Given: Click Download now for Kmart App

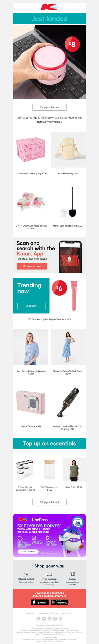Looking at the screenshot, I should [32, 266].
